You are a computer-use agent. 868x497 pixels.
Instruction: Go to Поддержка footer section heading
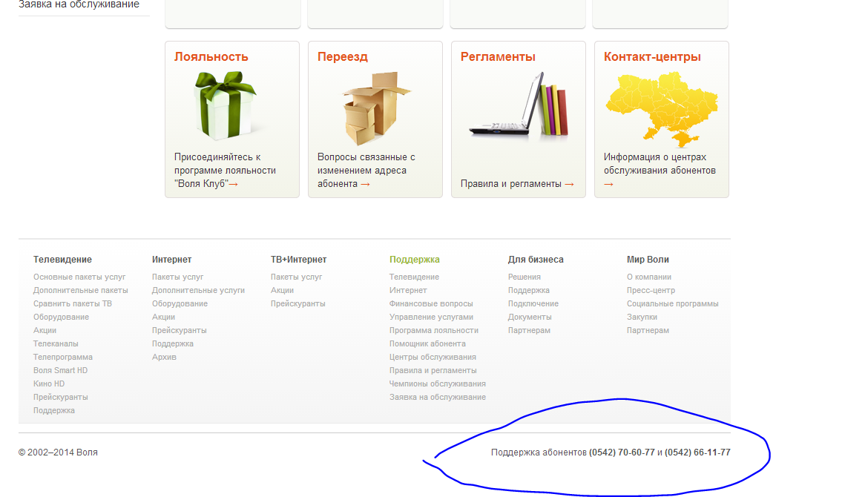(414, 260)
